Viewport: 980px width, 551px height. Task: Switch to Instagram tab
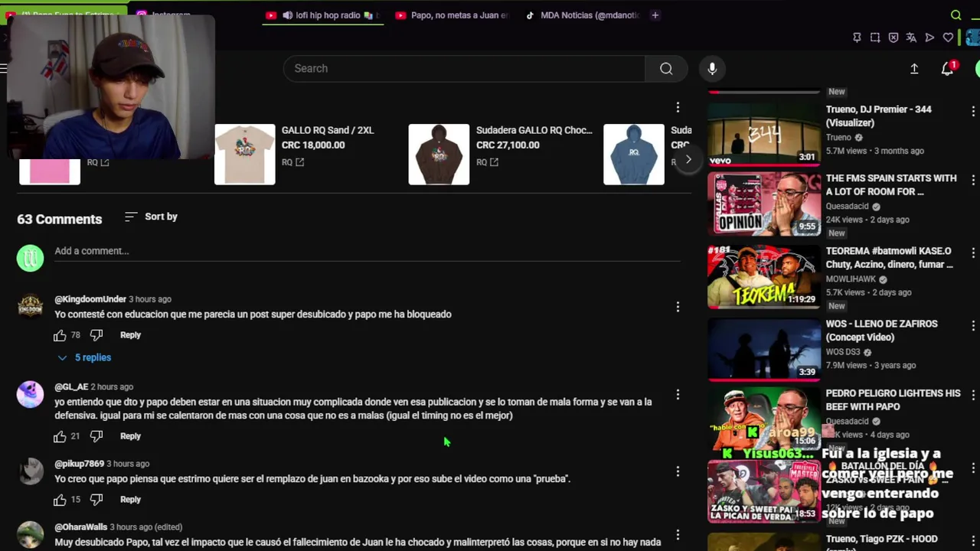click(171, 15)
